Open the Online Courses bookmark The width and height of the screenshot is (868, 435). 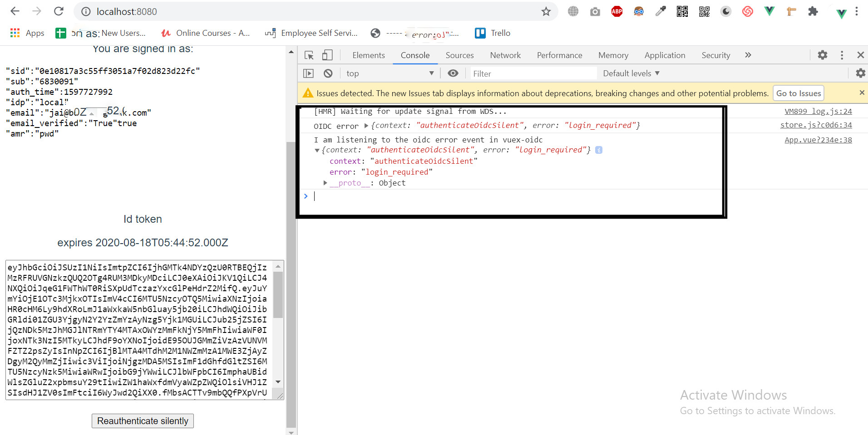pos(206,33)
